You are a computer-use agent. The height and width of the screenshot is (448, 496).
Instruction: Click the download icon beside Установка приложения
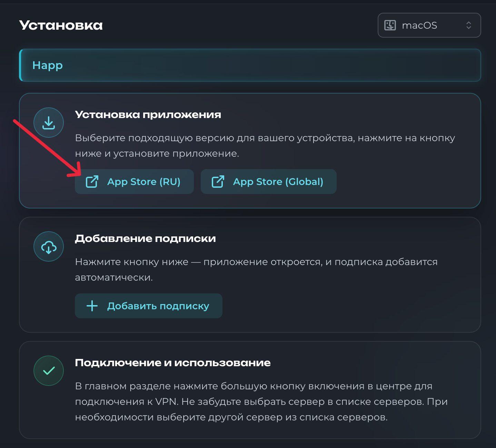point(48,122)
